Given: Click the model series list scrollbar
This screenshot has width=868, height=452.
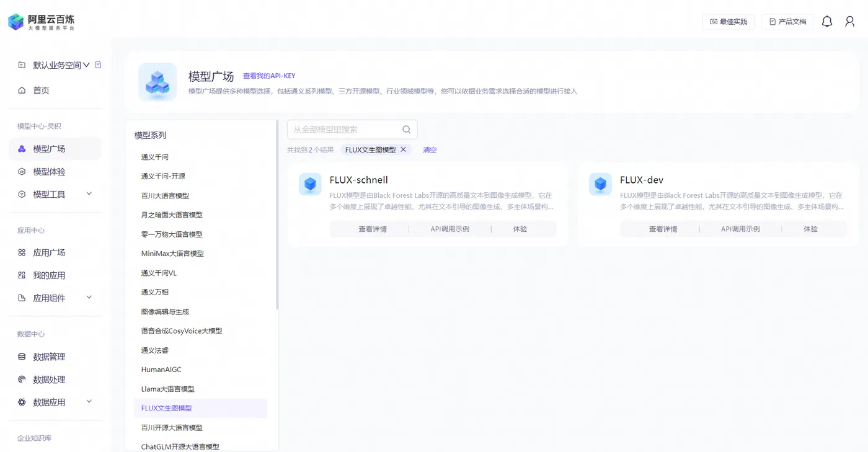Looking at the screenshot, I should point(277,215).
